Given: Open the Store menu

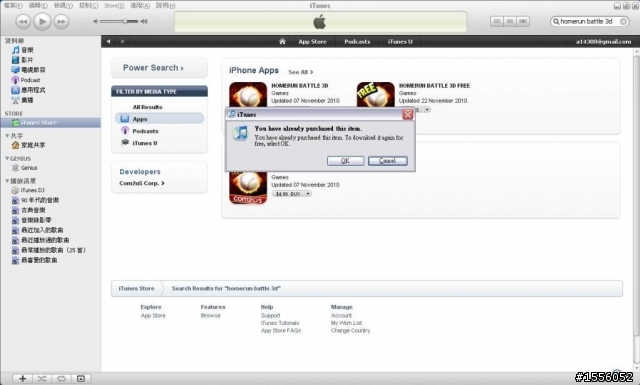Looking at the screenshot, I should pyautogui.click(x=114, y=6).
